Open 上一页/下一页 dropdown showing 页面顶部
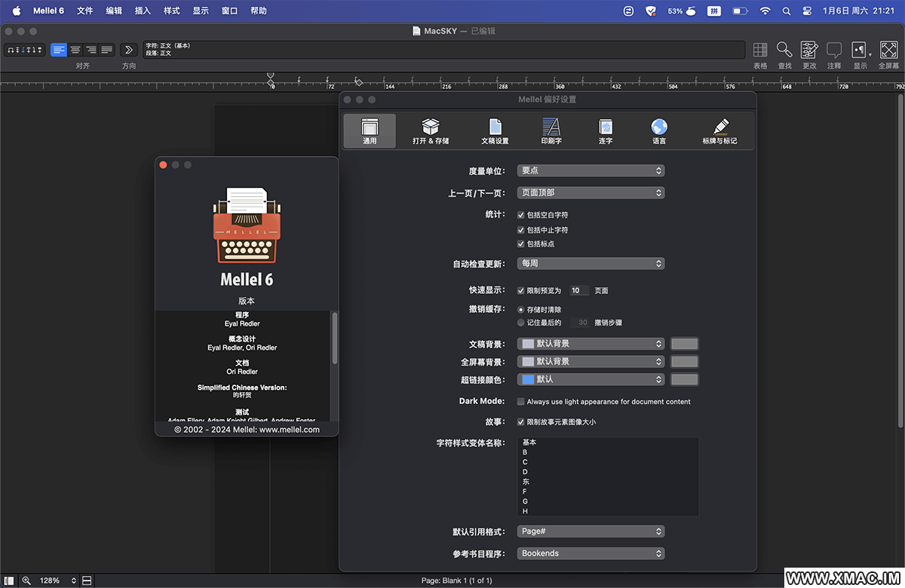Viewport: 905px width, 588px height. tap(591, 193)
